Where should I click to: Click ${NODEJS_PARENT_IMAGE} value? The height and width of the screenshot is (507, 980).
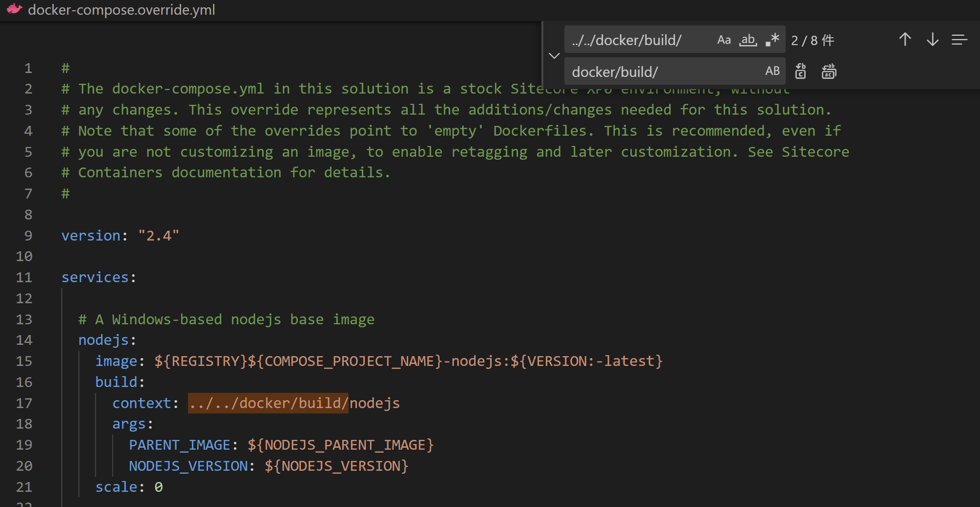coord(341,445)
